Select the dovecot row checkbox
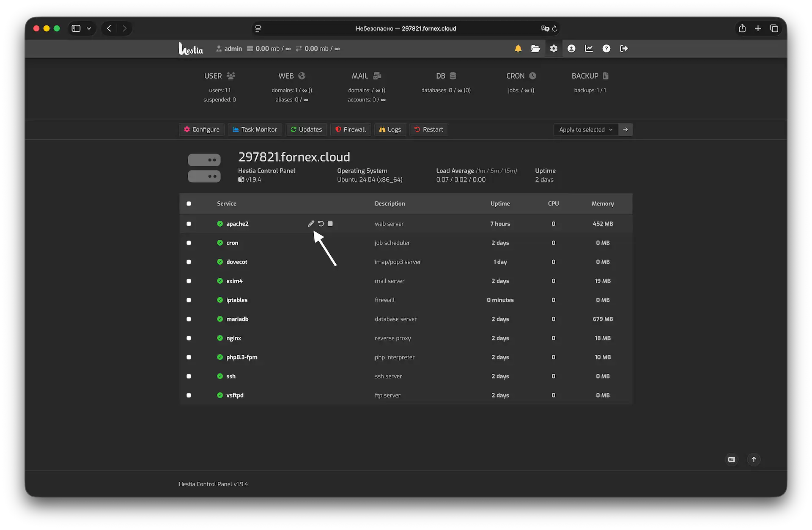 click(189, 262)
